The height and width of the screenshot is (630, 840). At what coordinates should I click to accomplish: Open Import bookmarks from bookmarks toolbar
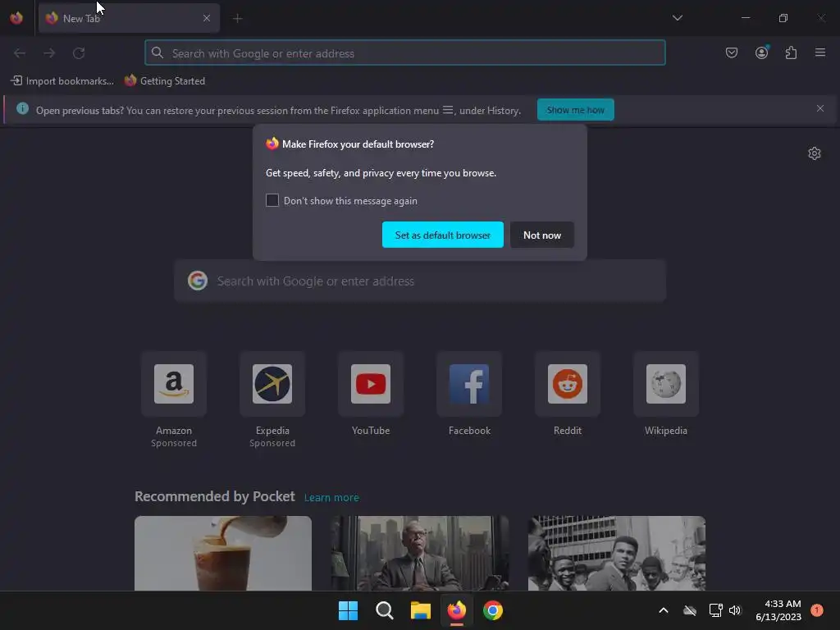[62, 81]
